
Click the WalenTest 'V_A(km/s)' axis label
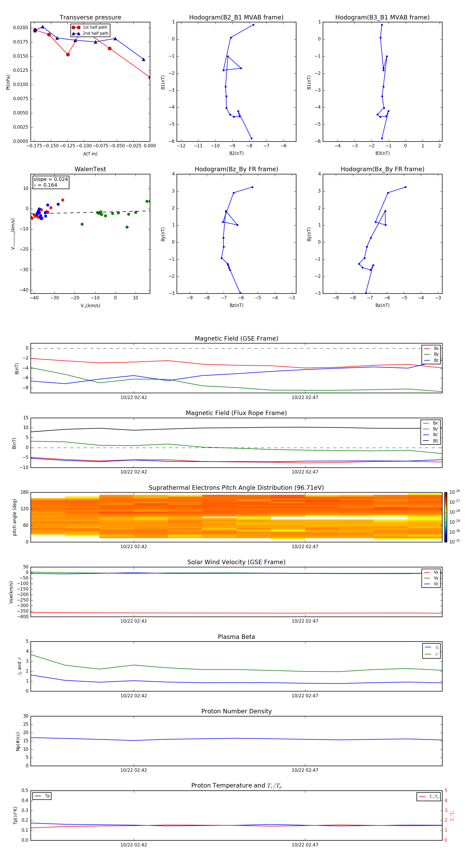tap(90, 306)
